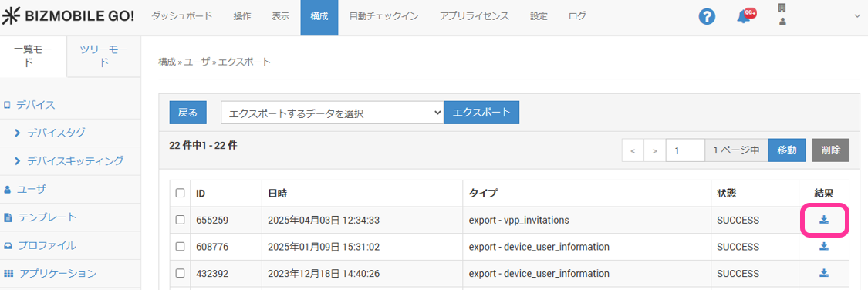The image size is (868, 290).
Task: Download result for export 655259
Action: [x=824, y=220]
